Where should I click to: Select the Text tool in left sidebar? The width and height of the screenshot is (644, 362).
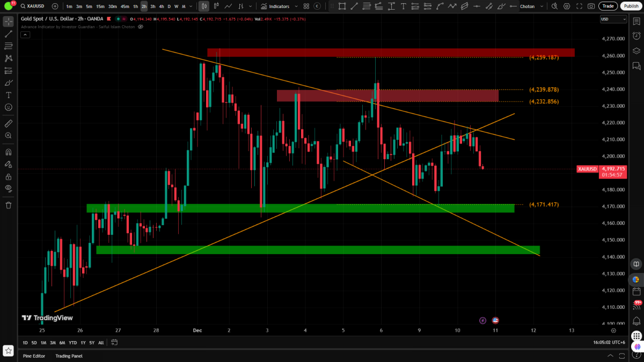click(9, 95)
